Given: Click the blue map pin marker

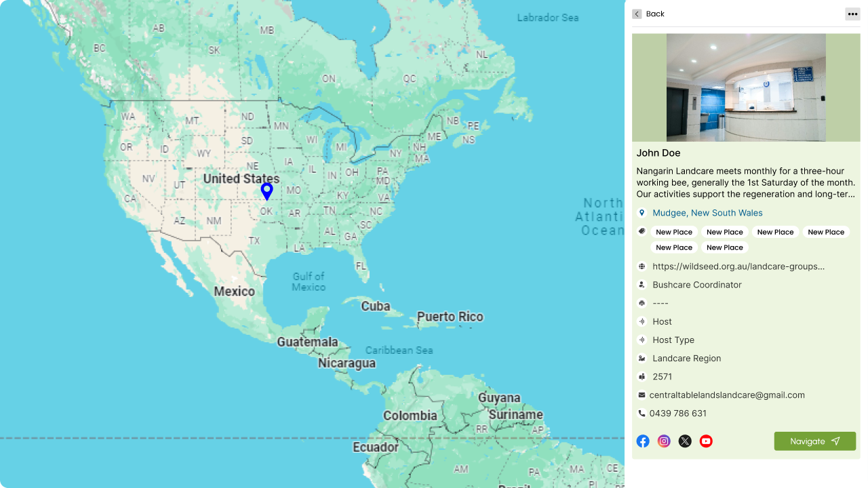Looking at the screenshot, I should pyautogui.click(x=267, y=190).
